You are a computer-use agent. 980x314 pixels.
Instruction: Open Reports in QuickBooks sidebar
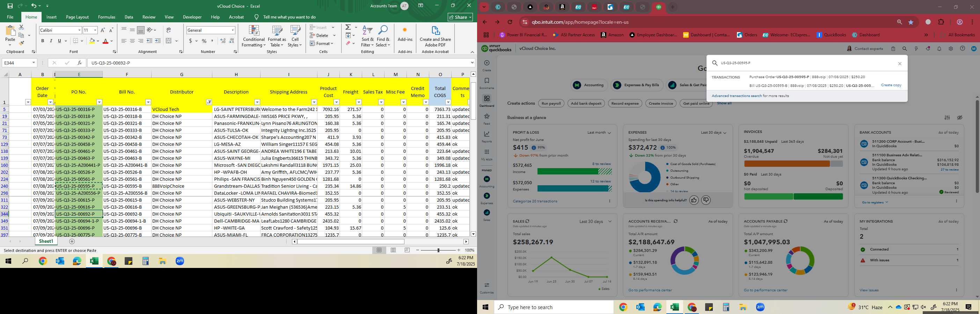coord(487,136)
